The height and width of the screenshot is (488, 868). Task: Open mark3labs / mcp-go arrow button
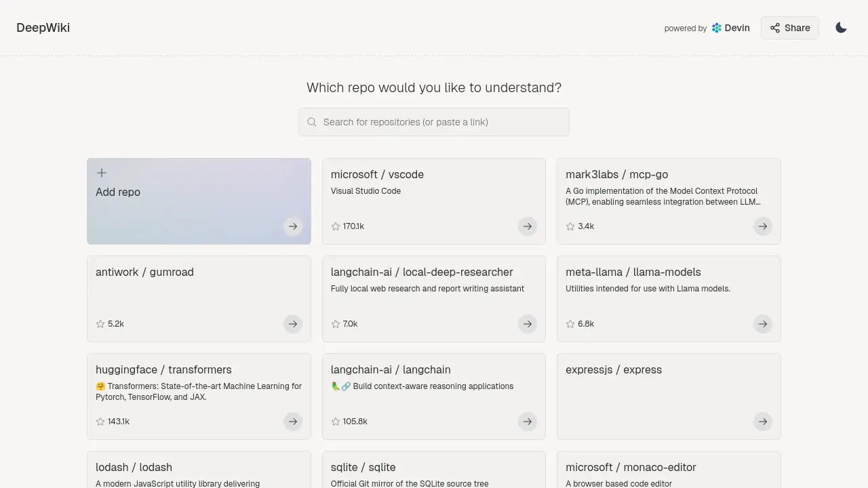[x=763, y=226]
